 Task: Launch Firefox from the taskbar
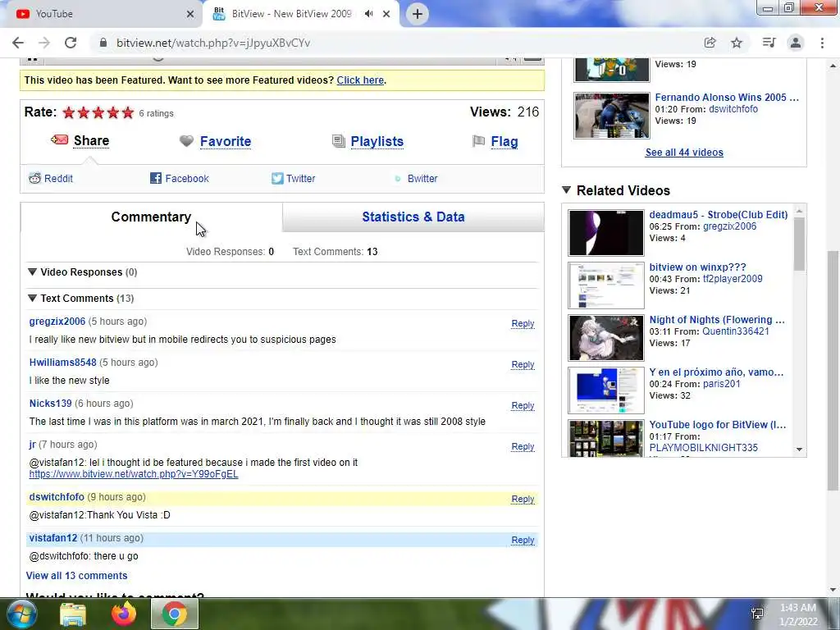tap(124, 614)
